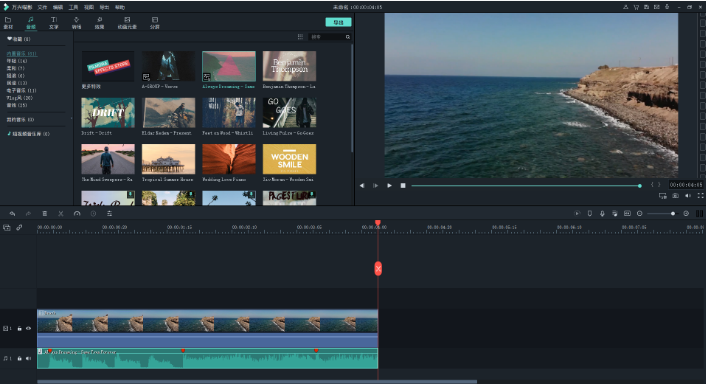
Task: Click the teal Export (导出) button
Action: coord(338,22)
